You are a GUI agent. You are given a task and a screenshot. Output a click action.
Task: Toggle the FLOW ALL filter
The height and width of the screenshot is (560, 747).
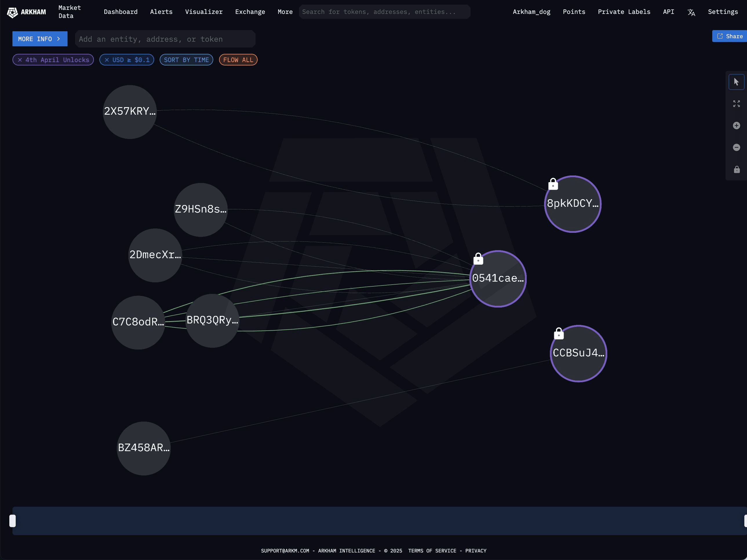238,60
